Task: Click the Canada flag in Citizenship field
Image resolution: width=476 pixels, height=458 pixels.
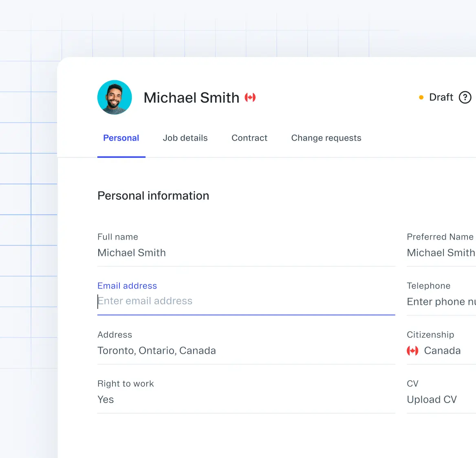Action: point(412,350)
